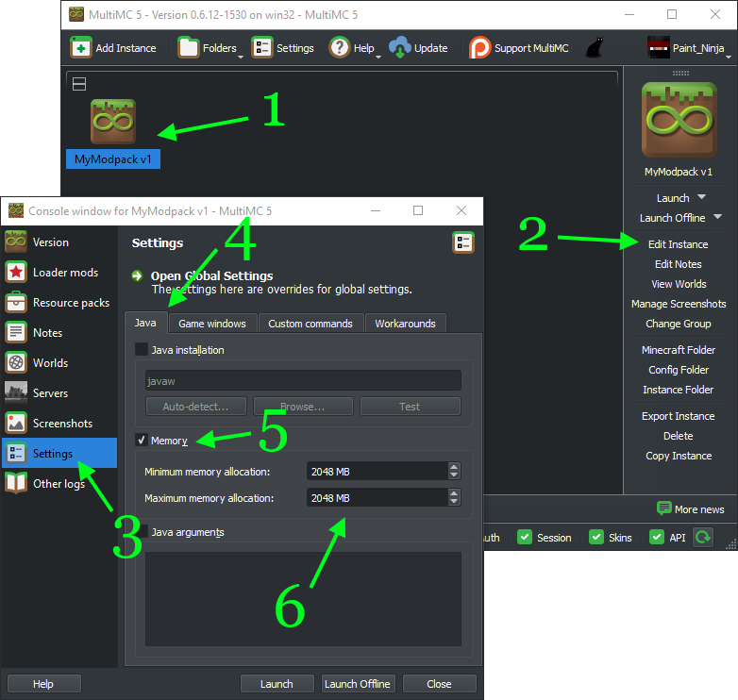Click Edit Instance in the sidebar
The height and width of the screenshot is (700, 738).
pyautogui.click(x=679, y=244)
